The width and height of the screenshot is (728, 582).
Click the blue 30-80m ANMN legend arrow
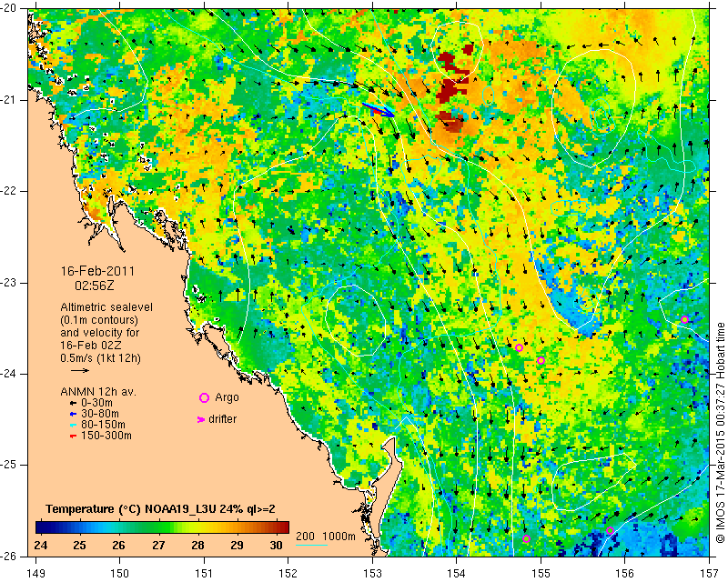coord(73,414)
